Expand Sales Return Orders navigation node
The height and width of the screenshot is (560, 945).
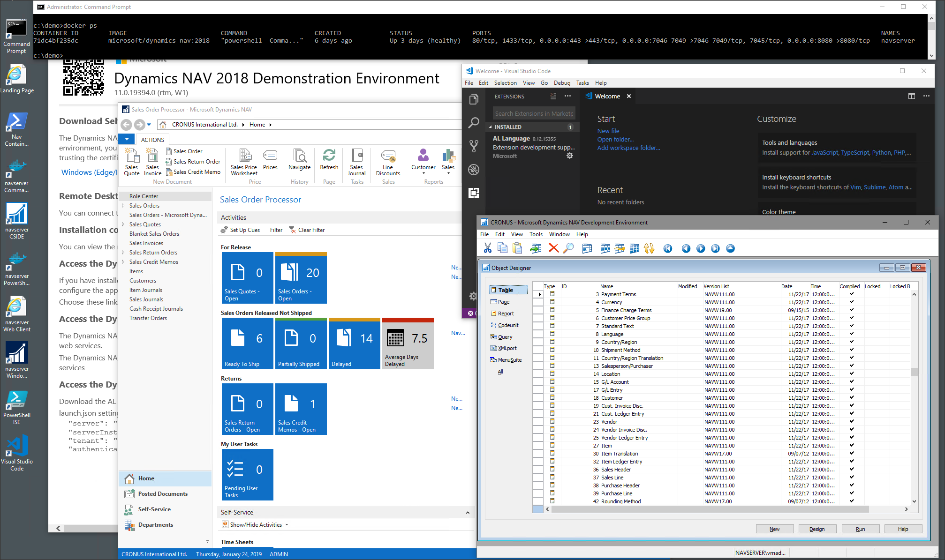[123, 253]
